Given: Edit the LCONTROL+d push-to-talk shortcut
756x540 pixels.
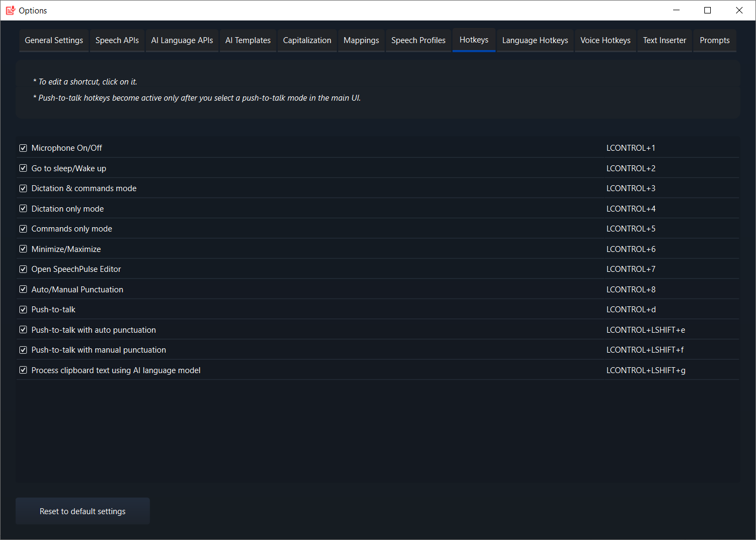Looking at the screenshot, I should [631, 310].
